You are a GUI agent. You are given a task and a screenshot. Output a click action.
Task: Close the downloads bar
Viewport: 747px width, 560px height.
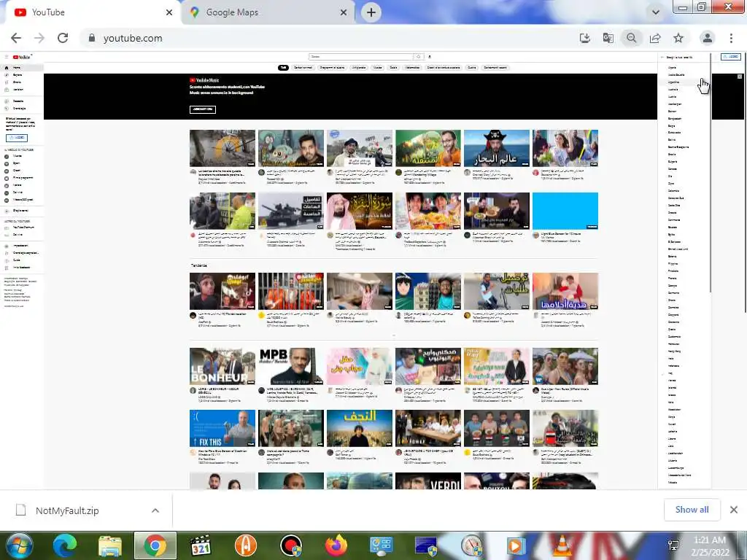734,510
